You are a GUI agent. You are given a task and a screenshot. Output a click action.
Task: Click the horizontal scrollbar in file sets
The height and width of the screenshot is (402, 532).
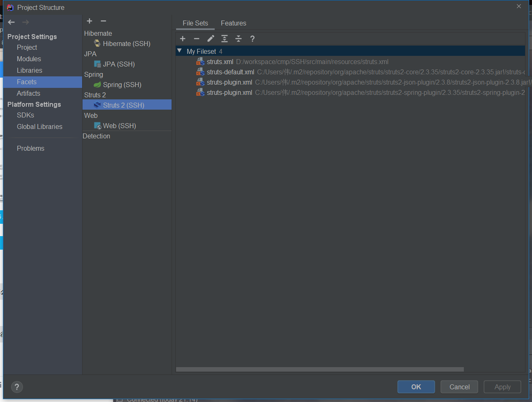(320, 369)
